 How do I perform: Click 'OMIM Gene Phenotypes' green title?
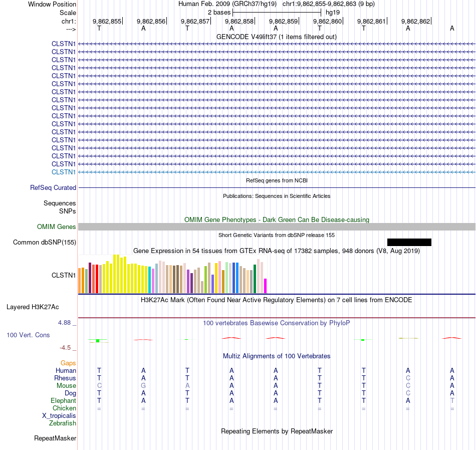point(277,219)
